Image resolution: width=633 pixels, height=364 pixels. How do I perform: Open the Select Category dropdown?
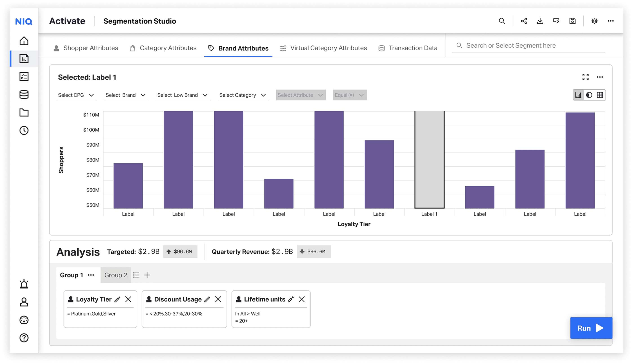242,95
